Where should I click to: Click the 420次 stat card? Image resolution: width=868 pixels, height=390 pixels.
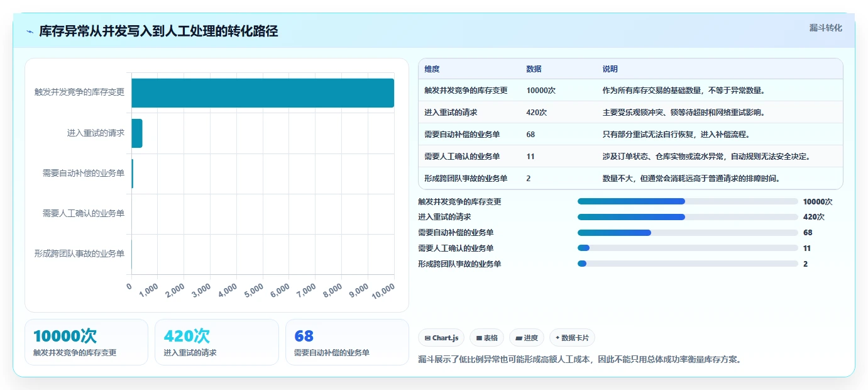click(x=217, y=342)
